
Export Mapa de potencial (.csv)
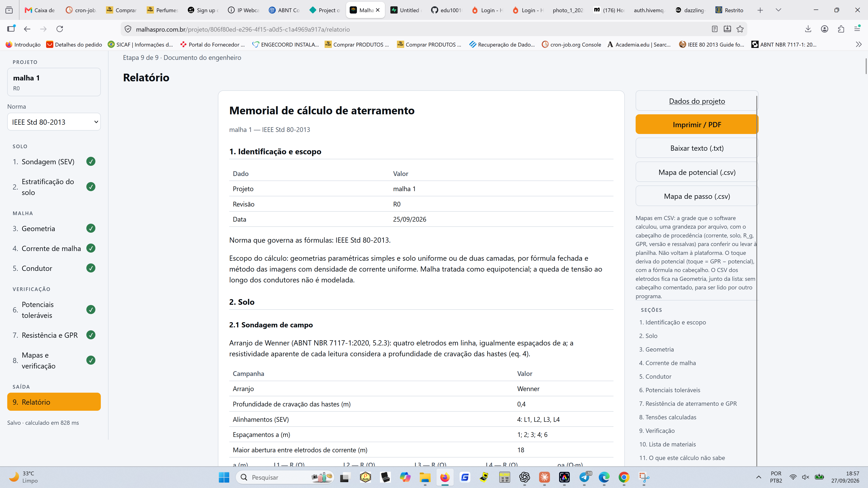696,172
